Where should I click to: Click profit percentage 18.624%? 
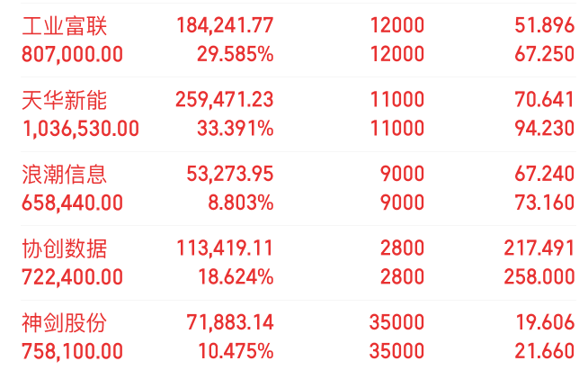pos(236,277)
